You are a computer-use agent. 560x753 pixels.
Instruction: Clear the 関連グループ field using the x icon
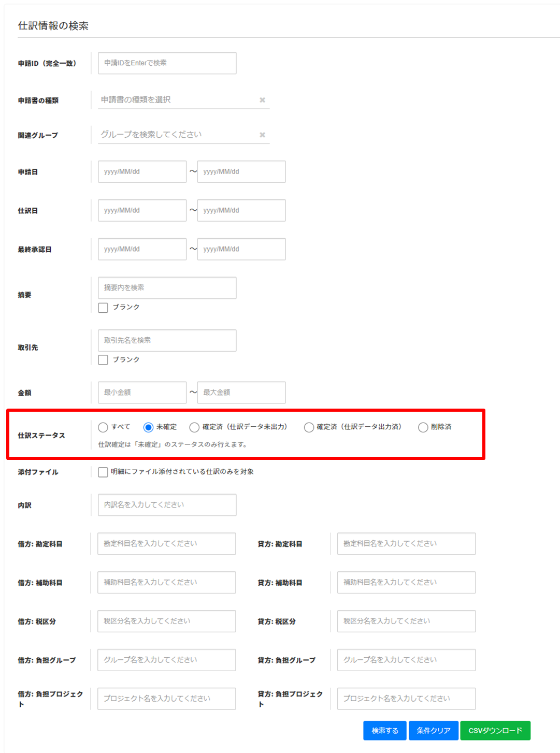(x=262, y=135)
